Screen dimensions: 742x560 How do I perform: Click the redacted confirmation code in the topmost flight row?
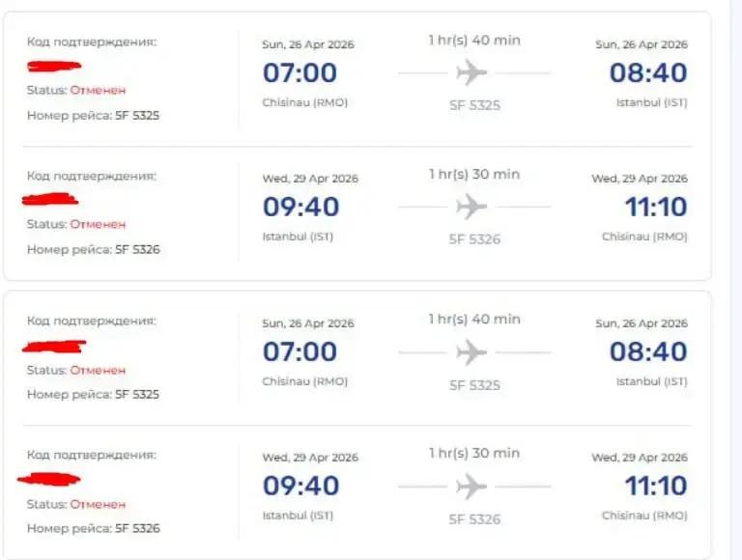click(x=54, y=66)
